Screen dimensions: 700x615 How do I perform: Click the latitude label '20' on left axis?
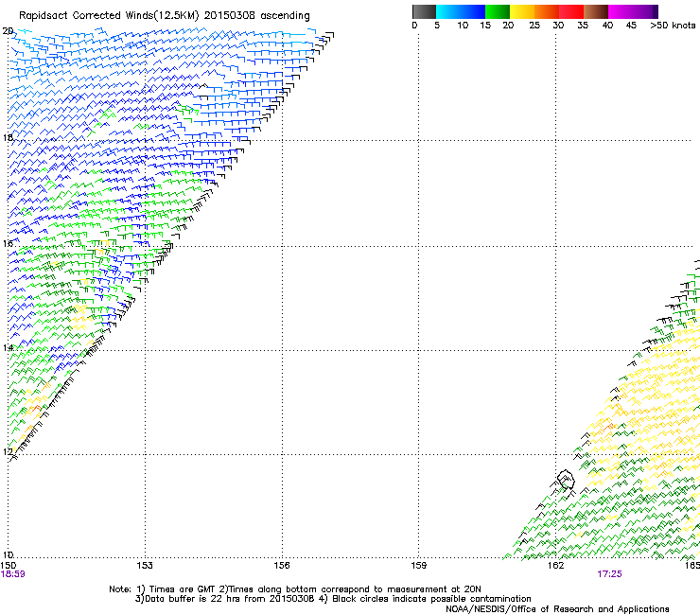tap(8, 31)
